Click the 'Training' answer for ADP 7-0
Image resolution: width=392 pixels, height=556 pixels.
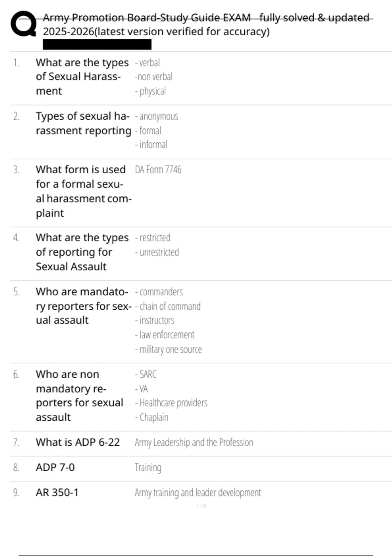click(x=148, y=467)
